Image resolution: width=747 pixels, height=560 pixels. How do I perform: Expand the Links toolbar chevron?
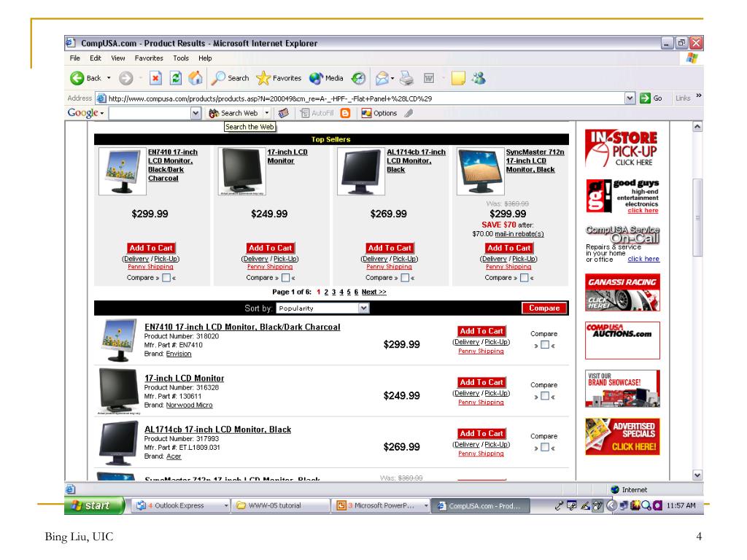pyautogui.click(x=699, y=96)
